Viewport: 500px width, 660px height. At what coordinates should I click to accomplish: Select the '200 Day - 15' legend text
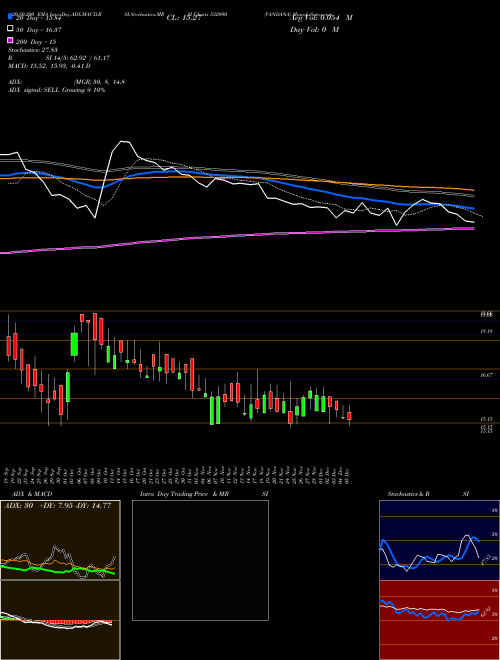coord(36,42)
